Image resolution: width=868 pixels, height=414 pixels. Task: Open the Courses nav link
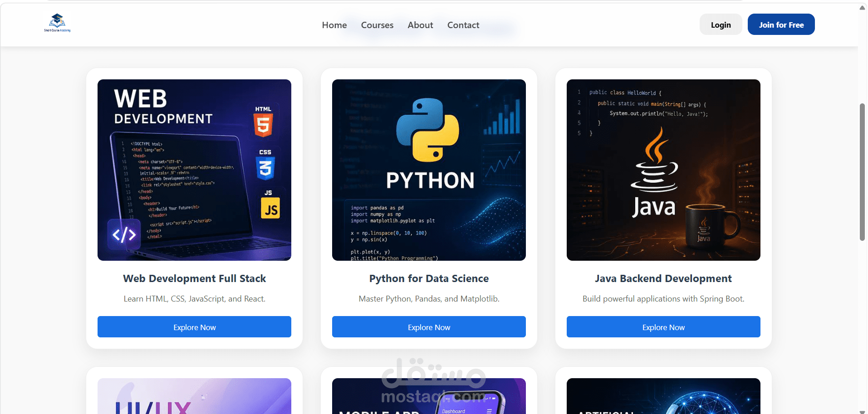point(377,25)
